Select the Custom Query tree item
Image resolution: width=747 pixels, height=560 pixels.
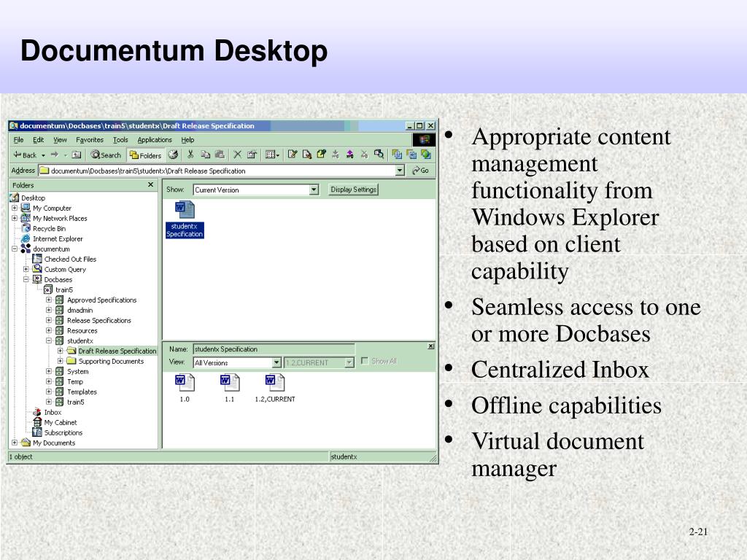(60, 269)
